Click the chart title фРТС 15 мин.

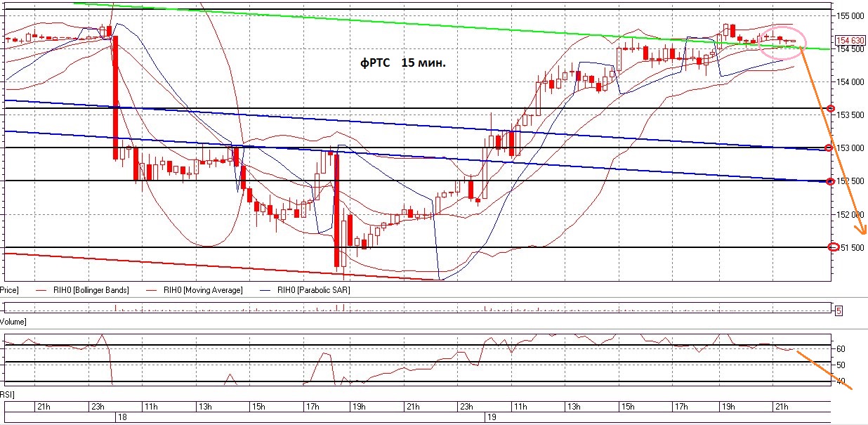tap(402, 63)
